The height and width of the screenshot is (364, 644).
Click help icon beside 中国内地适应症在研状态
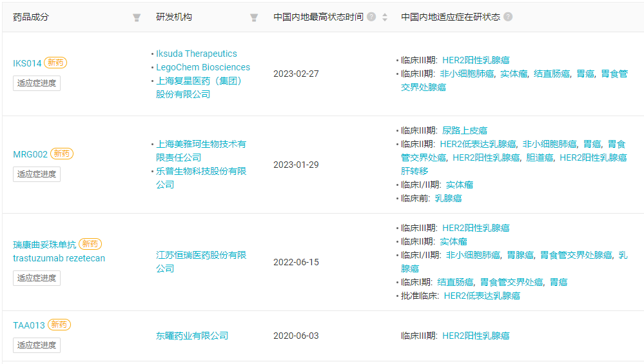[x=508, y=17]
